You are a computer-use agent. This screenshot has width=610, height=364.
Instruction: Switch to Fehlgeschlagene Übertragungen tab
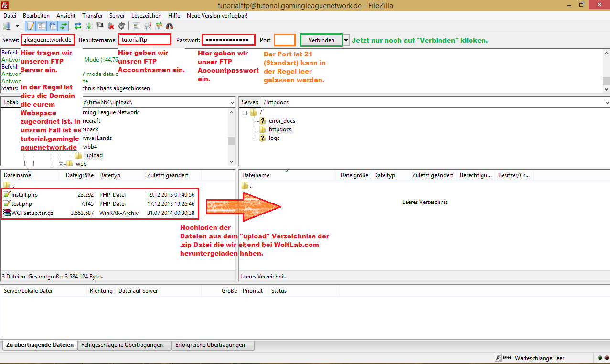click(x=122, y=345)
